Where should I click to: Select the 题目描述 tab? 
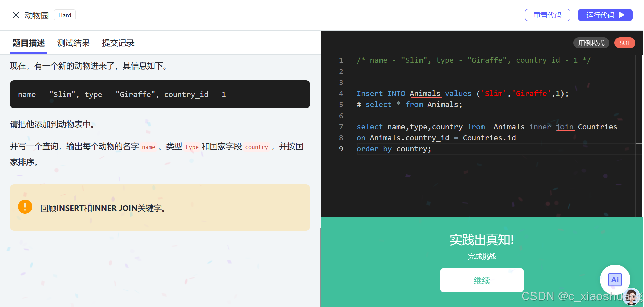point(28,43)
